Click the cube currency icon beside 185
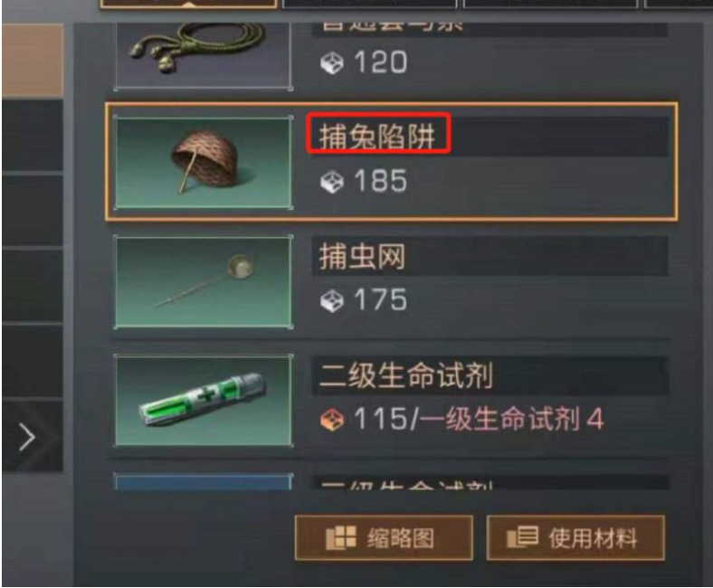The width and height of the screenshot is (713, 588). pyautogui.click(x=331, y=182)
